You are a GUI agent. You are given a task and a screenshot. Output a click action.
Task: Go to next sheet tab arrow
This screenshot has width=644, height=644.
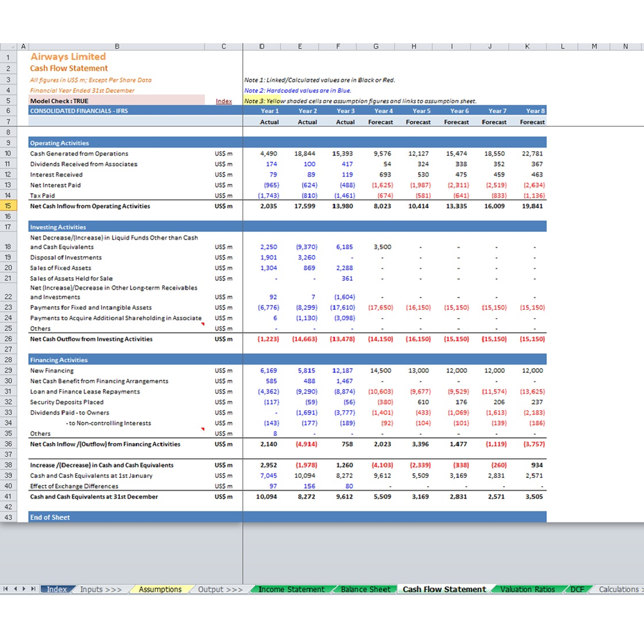point(24,589)
